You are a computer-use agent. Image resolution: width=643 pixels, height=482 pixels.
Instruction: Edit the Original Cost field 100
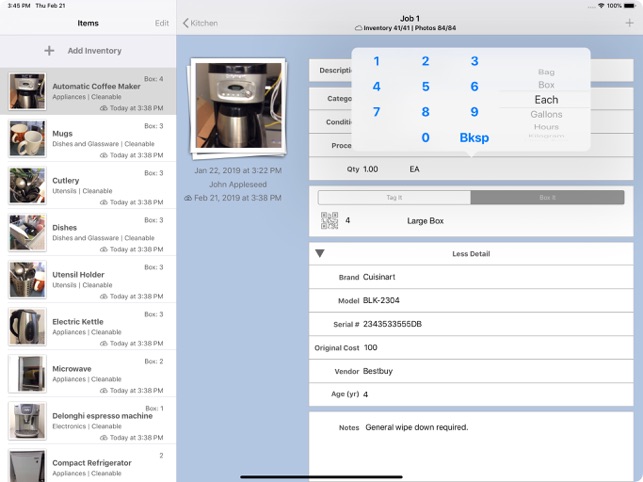point(471,347)
